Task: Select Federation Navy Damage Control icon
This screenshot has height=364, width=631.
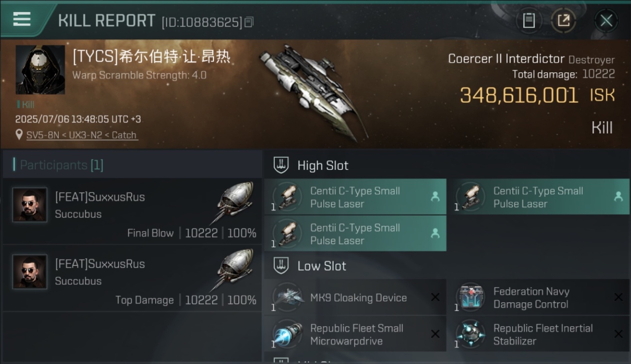Action: (470, 298)
